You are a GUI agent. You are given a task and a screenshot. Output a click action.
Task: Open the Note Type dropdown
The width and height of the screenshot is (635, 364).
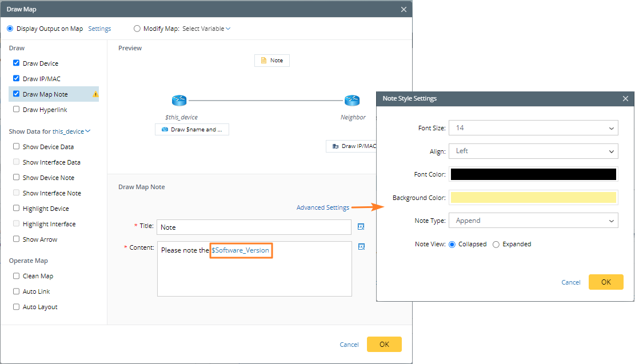[x=533, y=221]
